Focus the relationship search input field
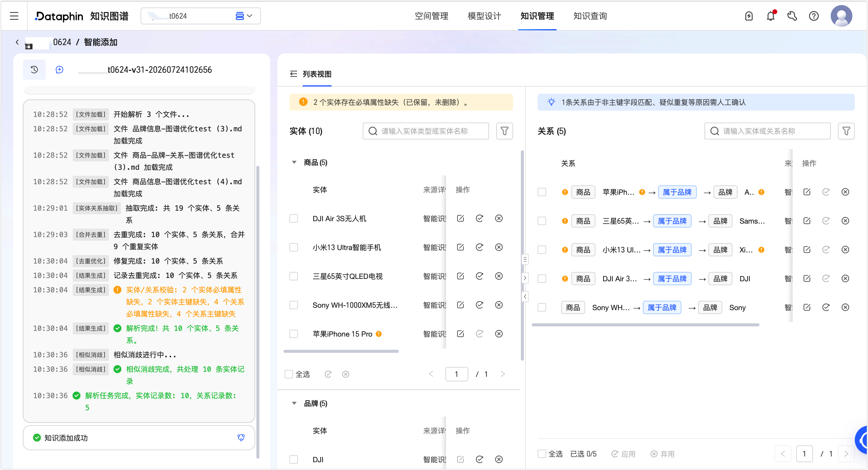Image resolution: width=868 pixels, height=470 pixels. (x=767, y=131)
